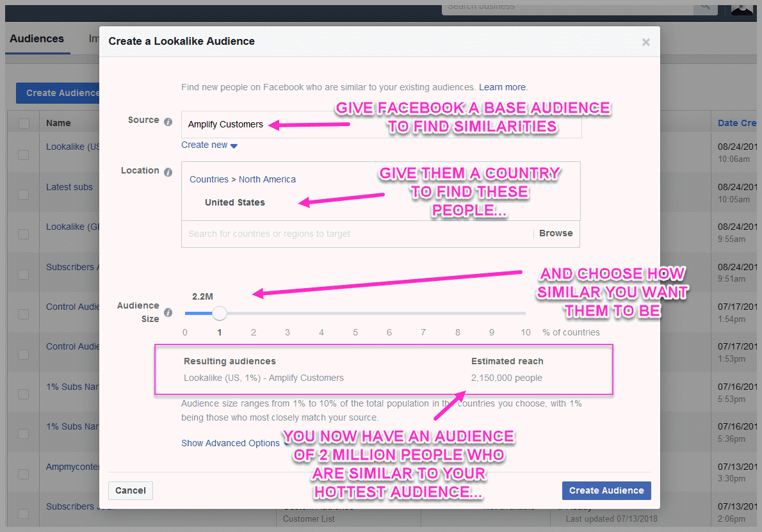Image resolution: width=762 pixels, height=532 pixels.
Task: Sort by the Name column header
Action: [58, 124]
